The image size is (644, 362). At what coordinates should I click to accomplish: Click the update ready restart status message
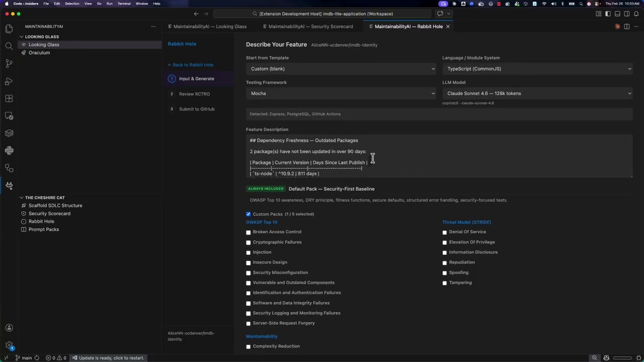[108, 358]
